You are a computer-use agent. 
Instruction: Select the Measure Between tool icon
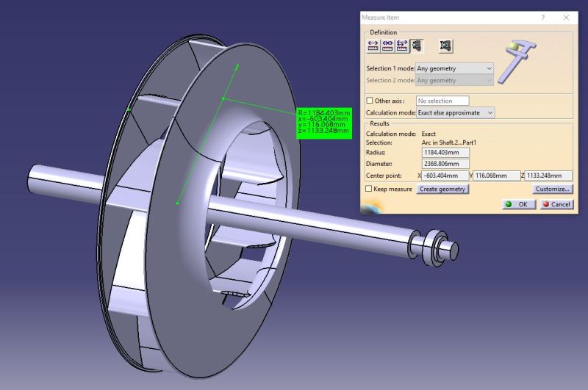tap(373, 46)
